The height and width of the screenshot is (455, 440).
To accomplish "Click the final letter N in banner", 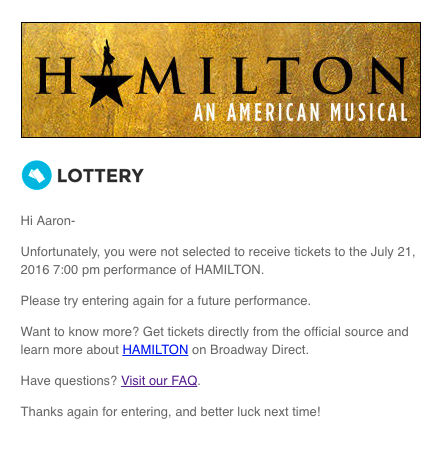I will pos(387,76).
